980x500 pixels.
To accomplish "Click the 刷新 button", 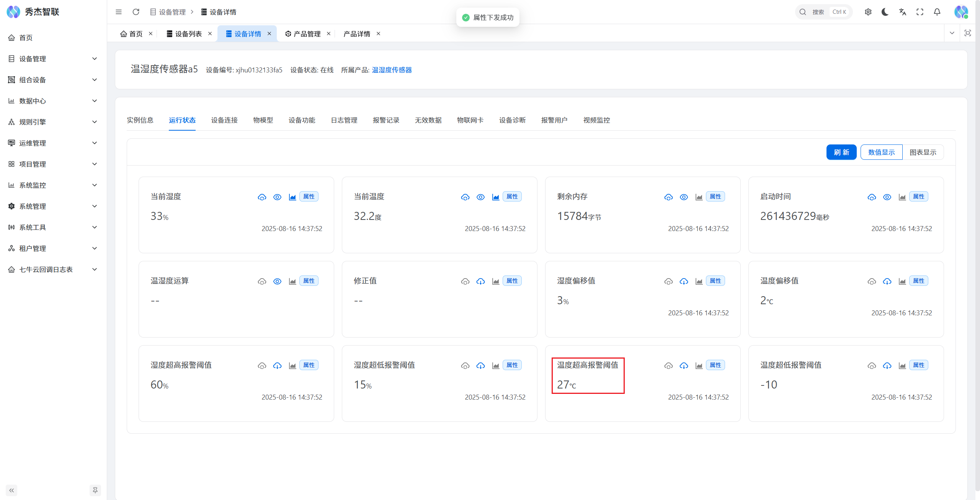I will (x=841, y=152).
